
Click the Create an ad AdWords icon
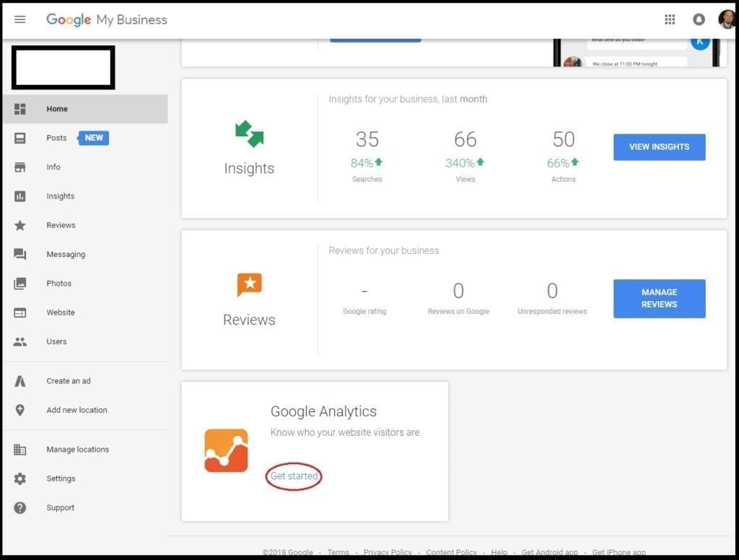click(19, 381)
